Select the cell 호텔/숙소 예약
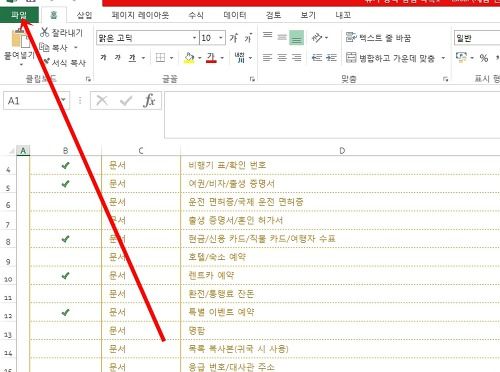This screenshot has height=372, width=500. 340,257
